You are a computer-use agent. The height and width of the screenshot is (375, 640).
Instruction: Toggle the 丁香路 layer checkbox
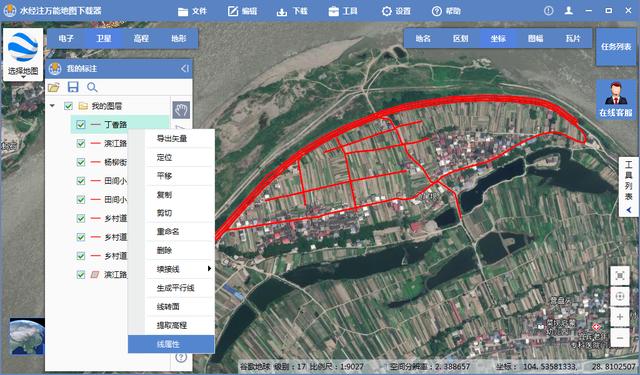(81, 124)
